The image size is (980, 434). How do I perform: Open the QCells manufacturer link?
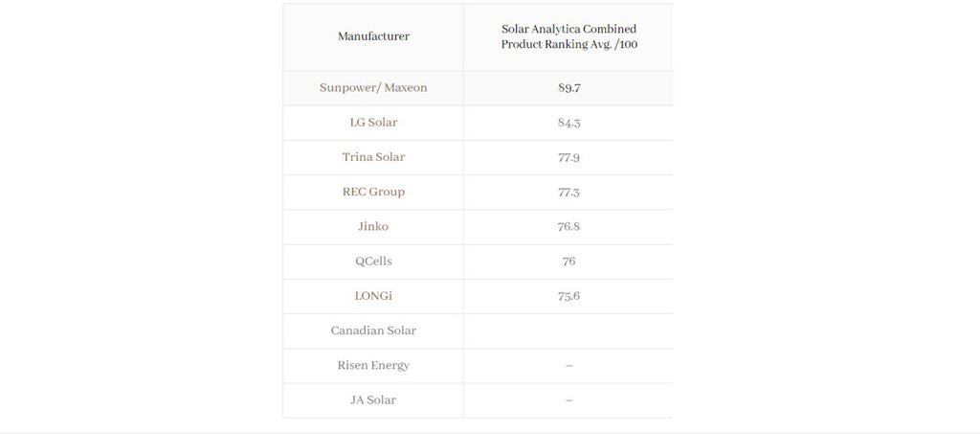click(373, 262)
